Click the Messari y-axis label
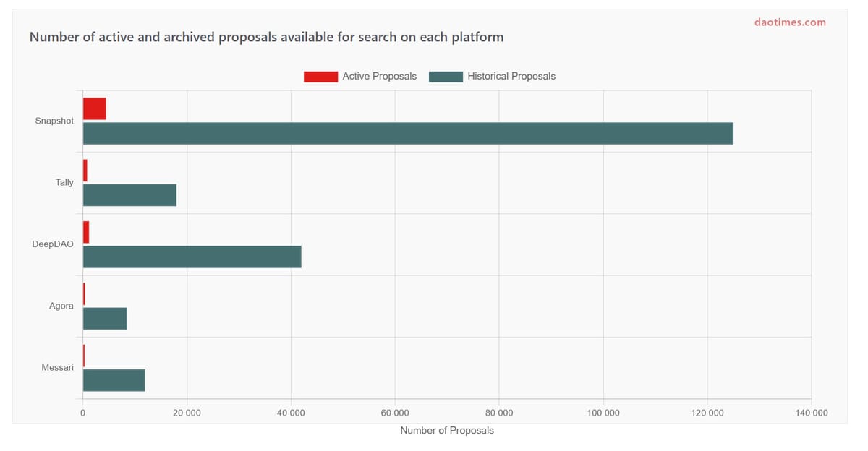 coord(58,368)
